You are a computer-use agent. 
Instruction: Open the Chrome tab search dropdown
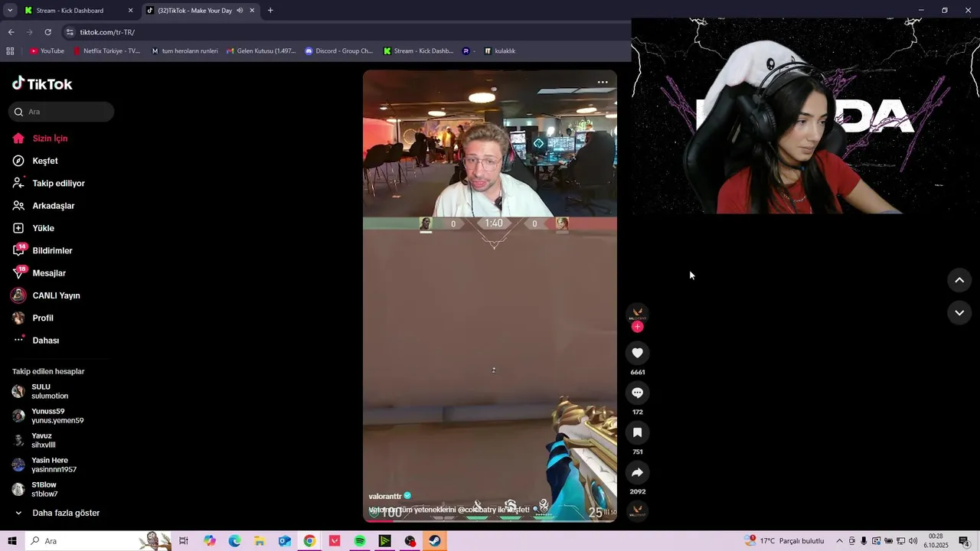click(10, 11)
